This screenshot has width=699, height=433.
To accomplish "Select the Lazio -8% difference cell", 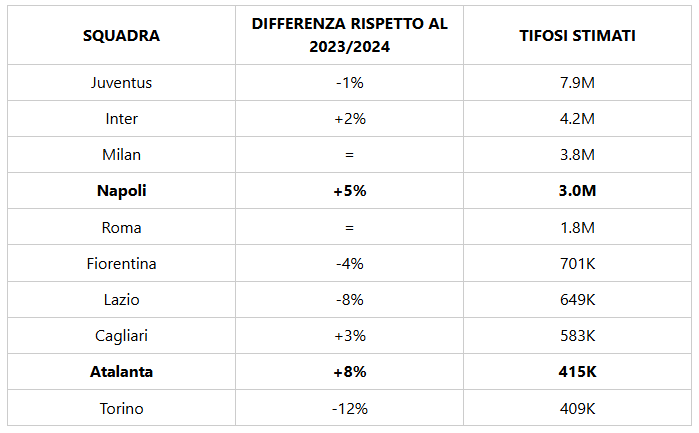I will [350, 299].
